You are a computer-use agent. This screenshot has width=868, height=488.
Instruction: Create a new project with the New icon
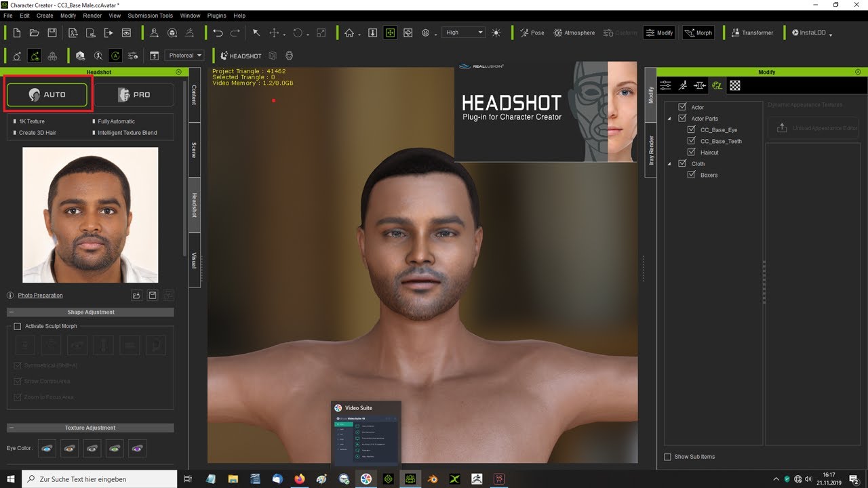click(x=17, y=33)
